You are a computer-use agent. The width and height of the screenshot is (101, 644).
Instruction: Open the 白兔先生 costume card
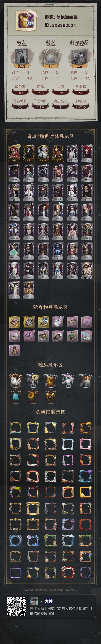coord(87,212)
